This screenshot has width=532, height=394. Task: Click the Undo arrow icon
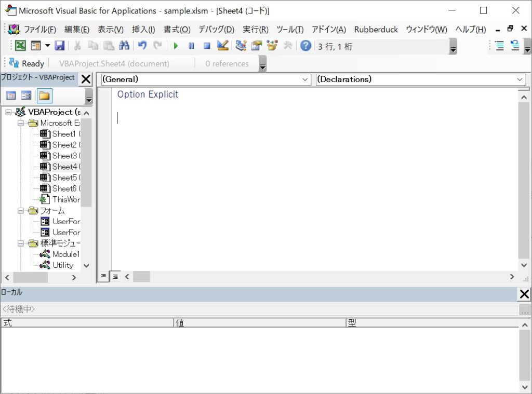click(x=142, y=46)
